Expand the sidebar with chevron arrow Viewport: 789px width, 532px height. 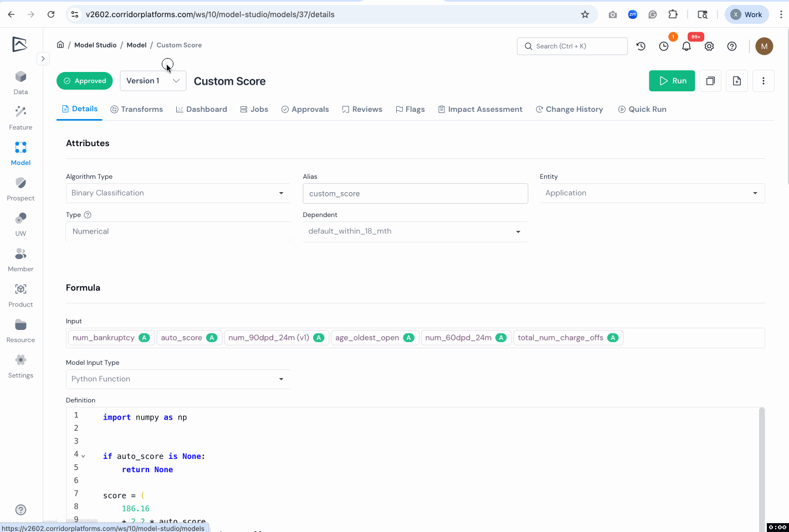click(x=43, y=59)
